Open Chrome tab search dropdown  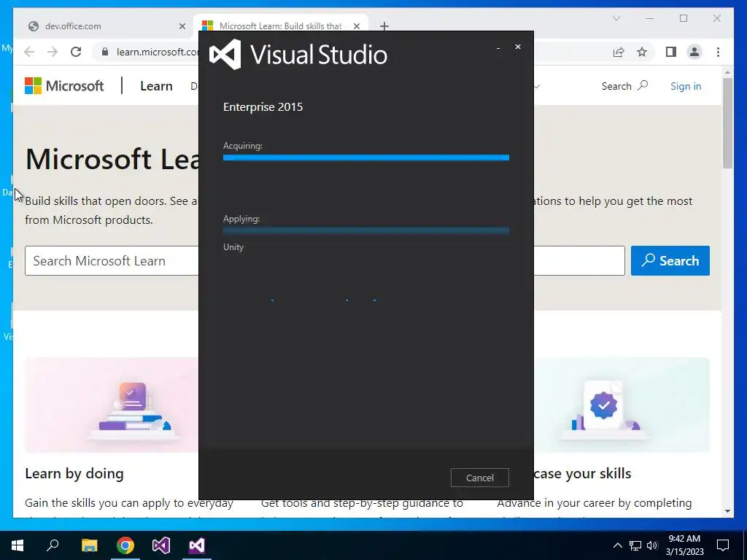point(616,18)
